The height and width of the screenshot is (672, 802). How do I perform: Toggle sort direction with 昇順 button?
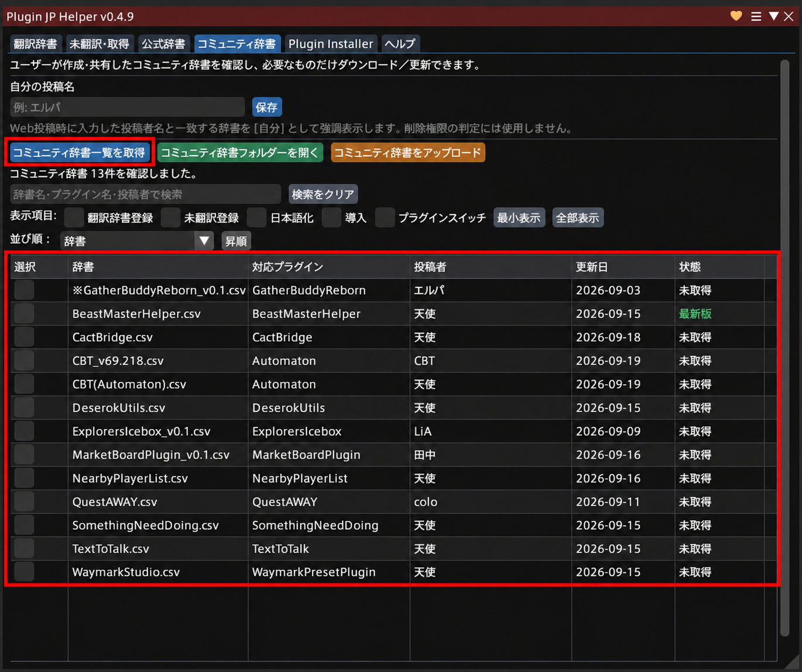pos(237,241)
